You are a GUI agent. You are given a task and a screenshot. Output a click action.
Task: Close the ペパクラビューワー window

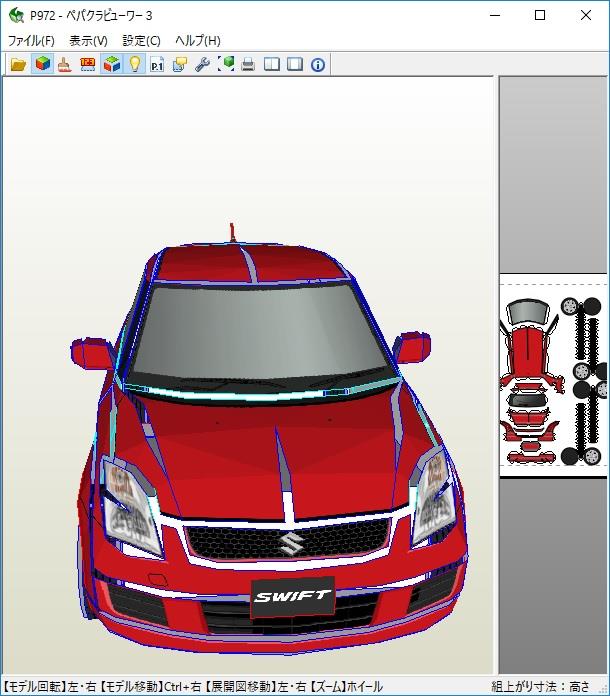(x=586, y=16)
